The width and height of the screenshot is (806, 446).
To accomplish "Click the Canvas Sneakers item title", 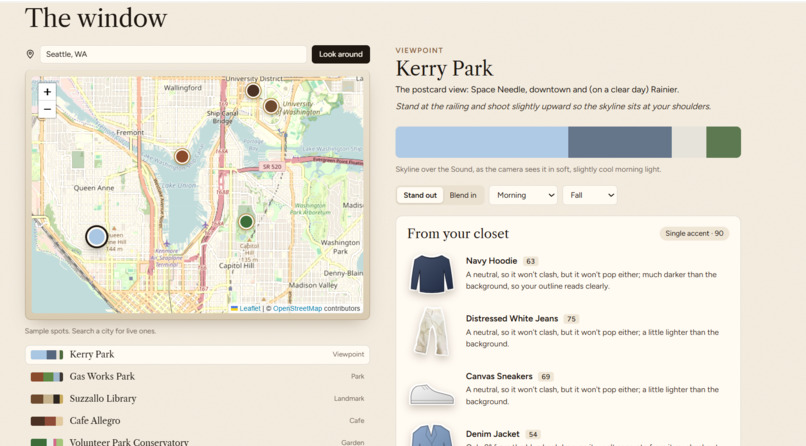I will pos(499,376).
